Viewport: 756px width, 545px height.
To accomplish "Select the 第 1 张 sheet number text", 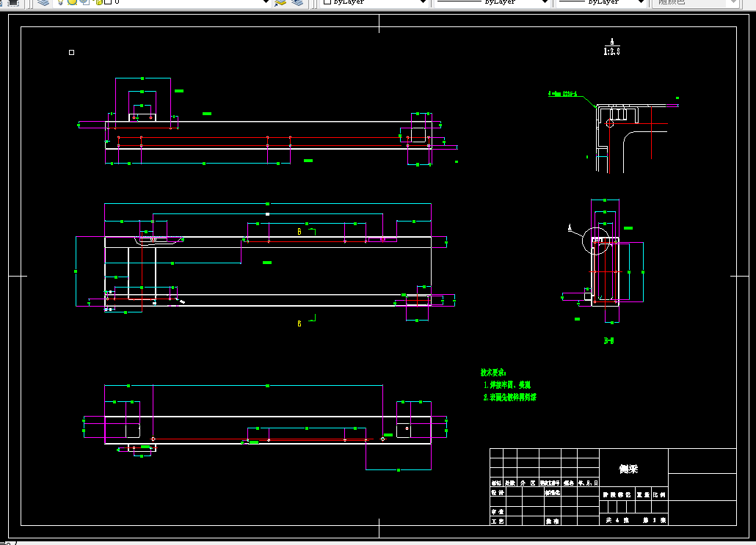I will [x=655, y=520].
